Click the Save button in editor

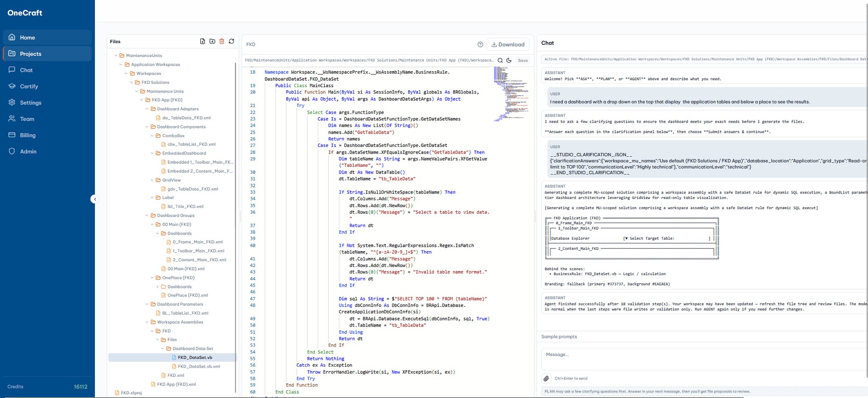coord(523,61)
